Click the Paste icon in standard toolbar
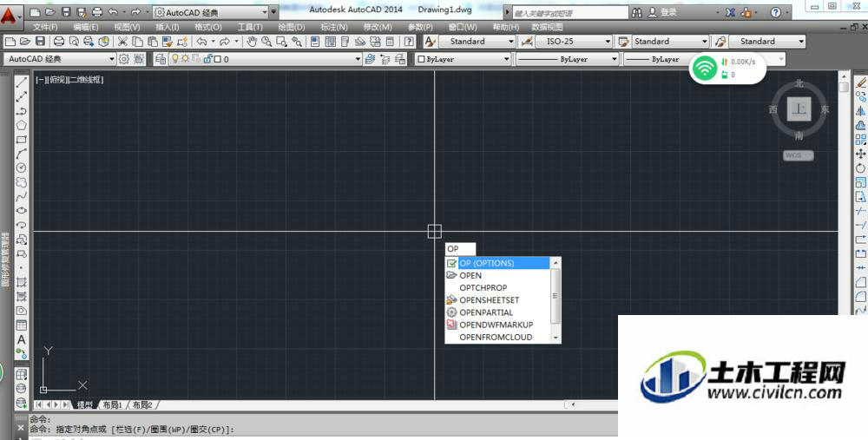This screenshot has width=868, height=440. click(x=152, y=42)
